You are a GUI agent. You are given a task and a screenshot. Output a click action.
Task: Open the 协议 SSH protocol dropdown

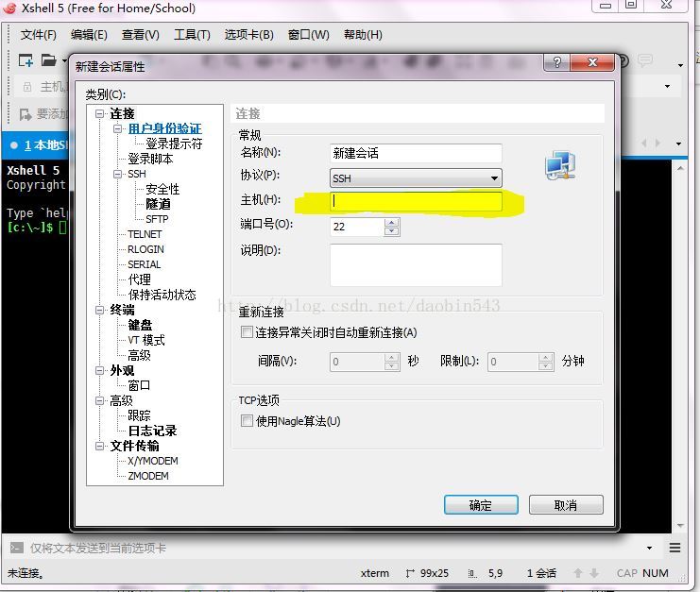(416, 178)
